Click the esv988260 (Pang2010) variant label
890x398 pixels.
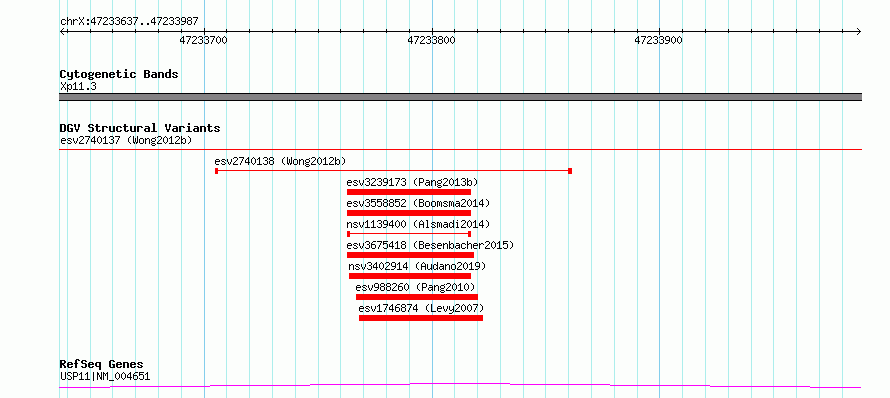pos(415,287)
